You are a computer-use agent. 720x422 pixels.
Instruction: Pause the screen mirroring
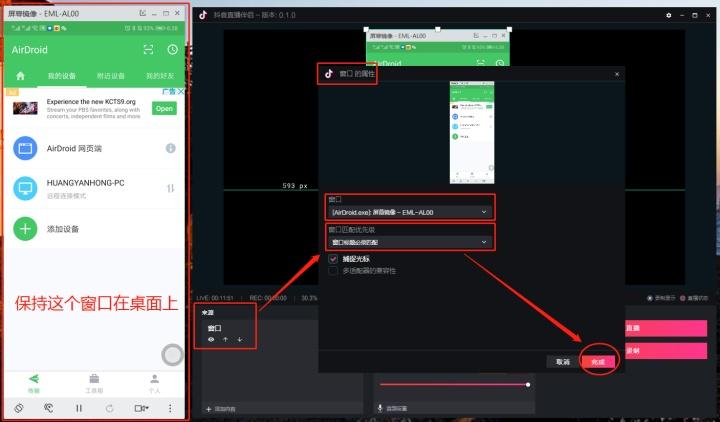(79, 408)
